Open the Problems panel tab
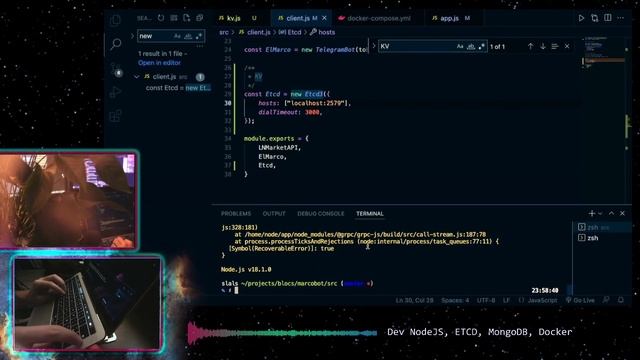This screenshot has width=640, height=360. (x=236, y=213)
